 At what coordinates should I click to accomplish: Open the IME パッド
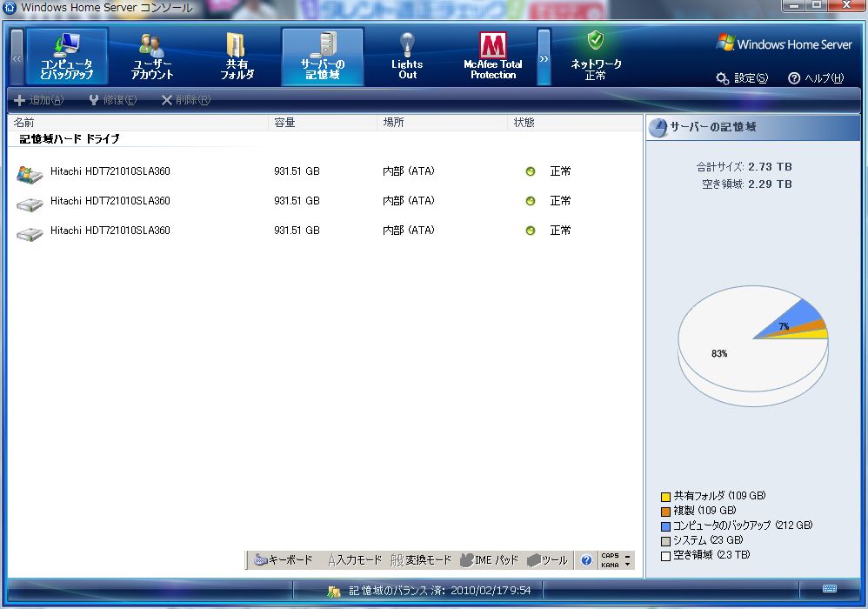pyautogui.click(x=489, y=560)
